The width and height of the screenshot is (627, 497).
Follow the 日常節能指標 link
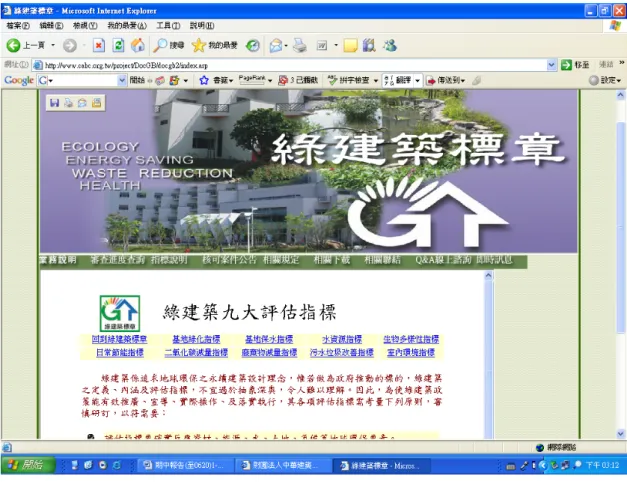pos(120,352)
